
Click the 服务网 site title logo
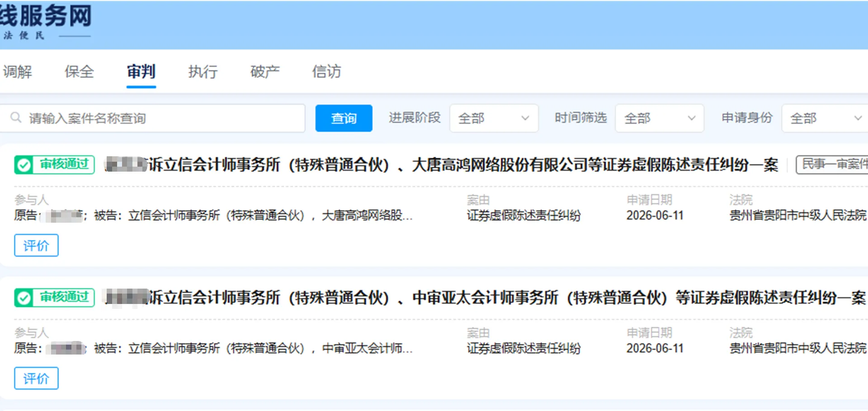coord(45,16)
